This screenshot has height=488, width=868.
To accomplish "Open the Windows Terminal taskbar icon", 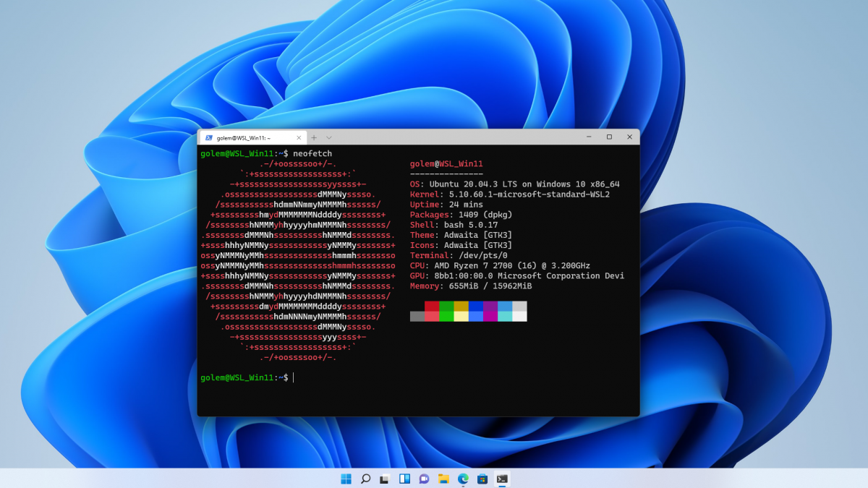I will pyautogui.click(x=501, y=478).
